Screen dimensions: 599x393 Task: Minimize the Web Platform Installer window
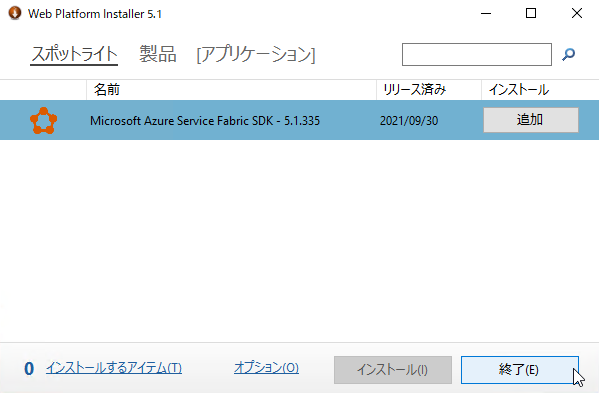(x=486, y=13)
